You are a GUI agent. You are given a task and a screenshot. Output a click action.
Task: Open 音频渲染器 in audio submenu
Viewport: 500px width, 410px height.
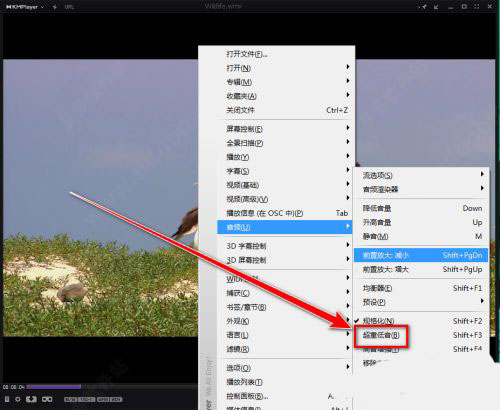pyautogui.click(x=421, y=189)
